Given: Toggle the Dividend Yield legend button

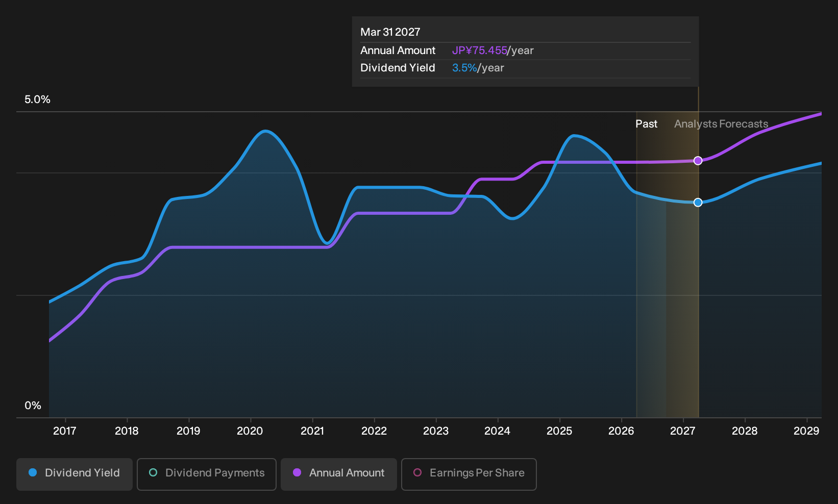Looking at the screenshot, I should coord(75,474).
